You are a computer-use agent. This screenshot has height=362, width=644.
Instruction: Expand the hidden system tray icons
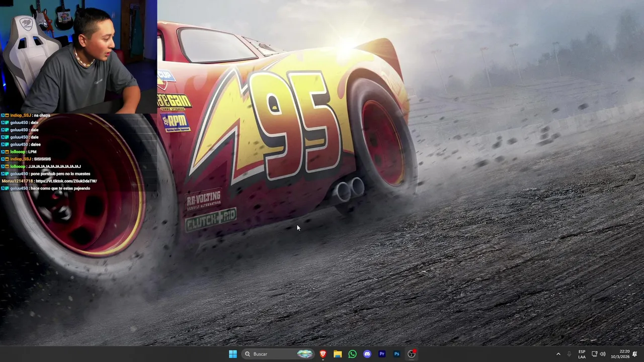(558, 354)
